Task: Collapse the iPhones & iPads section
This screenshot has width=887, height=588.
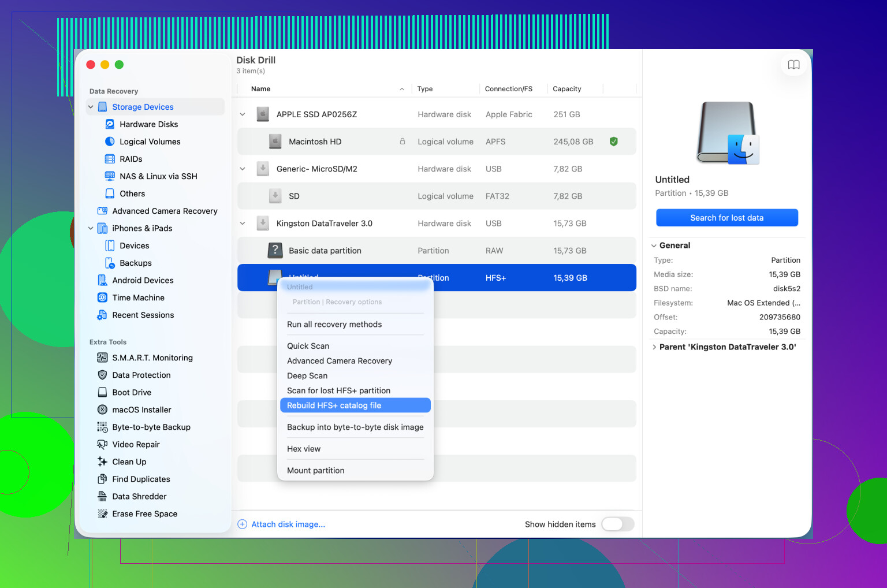Action: 91,228
